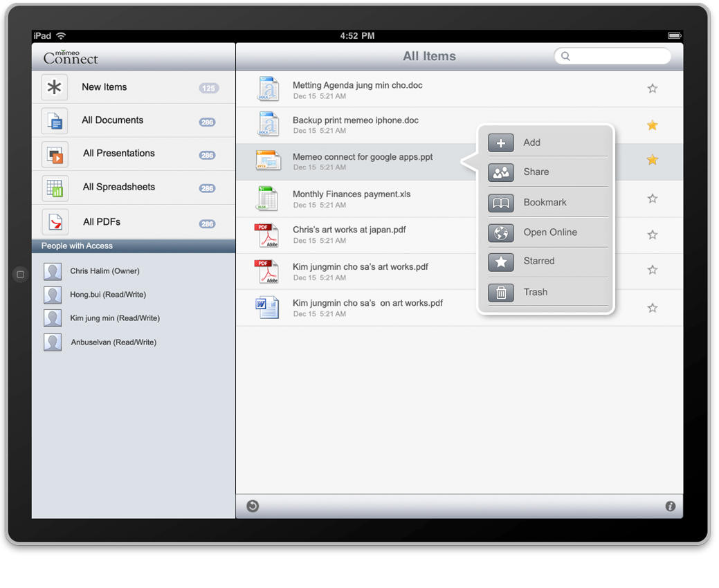This screenshot has width=719, height=588.
Task: Open the info icon in bottom toolbar
Action: [670, 506]
